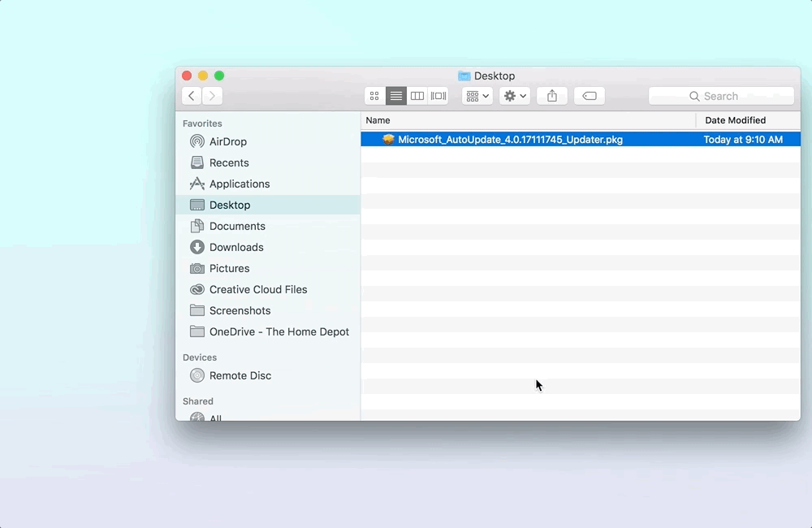Click in the Search field

point(721,96)
